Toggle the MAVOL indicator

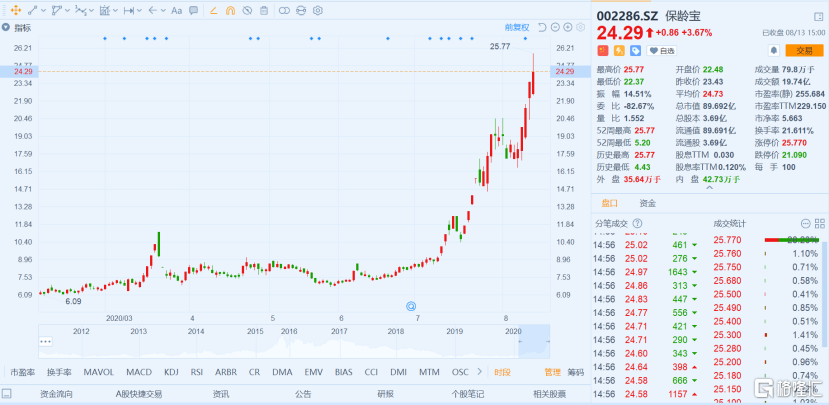[98, 372]
